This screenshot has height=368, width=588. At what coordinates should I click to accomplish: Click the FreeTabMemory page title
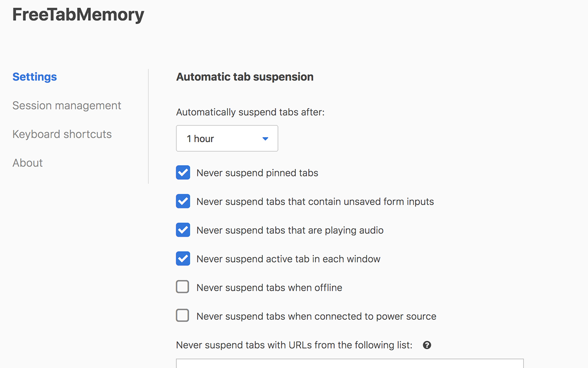[x=78, y=14]
